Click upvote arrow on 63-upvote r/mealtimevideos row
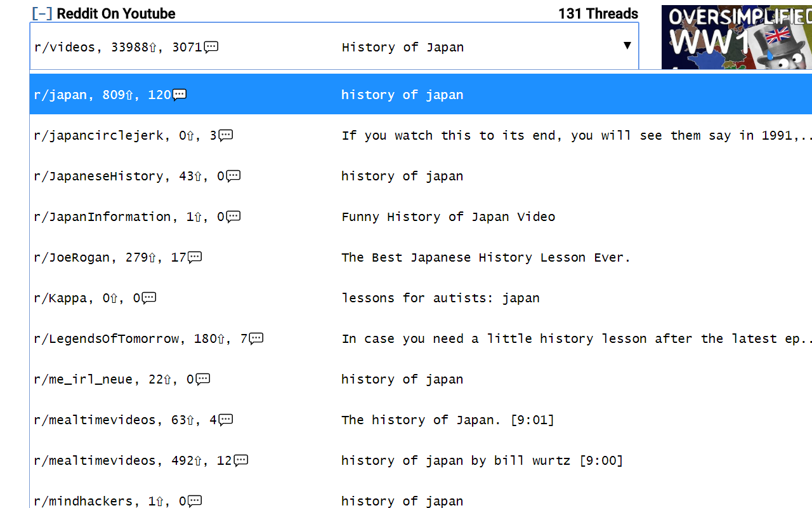Screen dimensions: 812x508 point(191,420)
